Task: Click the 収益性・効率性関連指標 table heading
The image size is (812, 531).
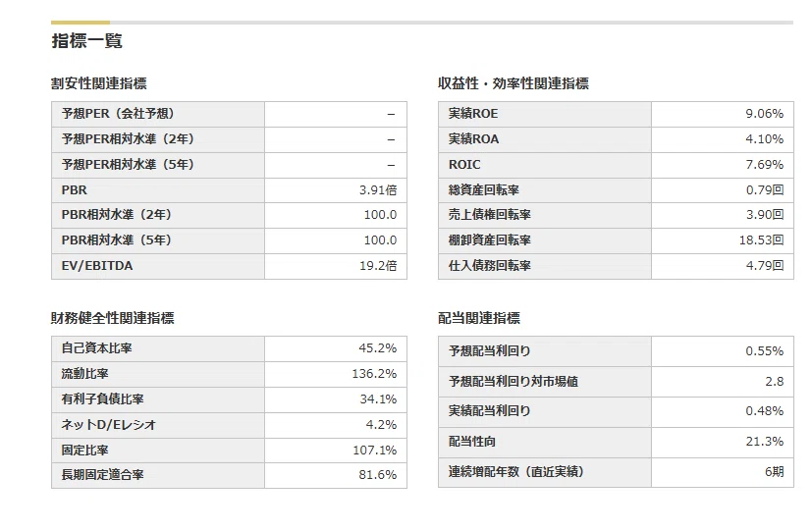Action: point(514,83)
